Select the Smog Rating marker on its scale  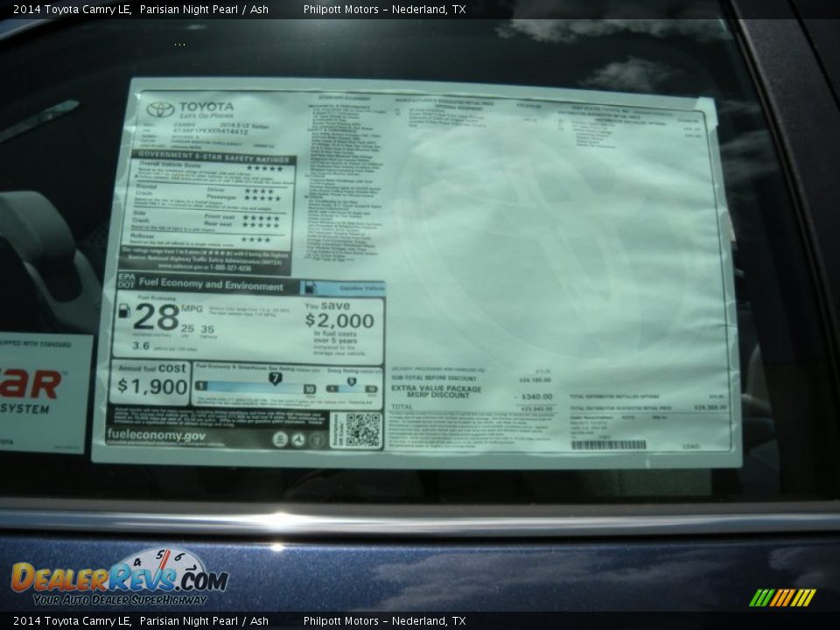351,380
